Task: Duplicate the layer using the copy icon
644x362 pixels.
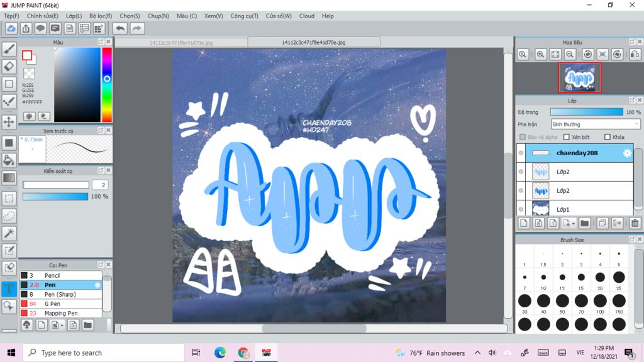Action: 602,223
